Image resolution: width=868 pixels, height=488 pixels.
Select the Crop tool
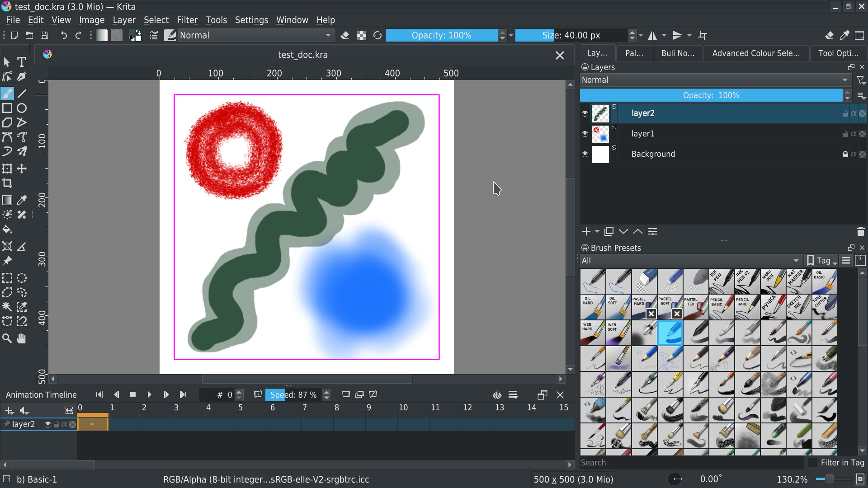(7, 183)
